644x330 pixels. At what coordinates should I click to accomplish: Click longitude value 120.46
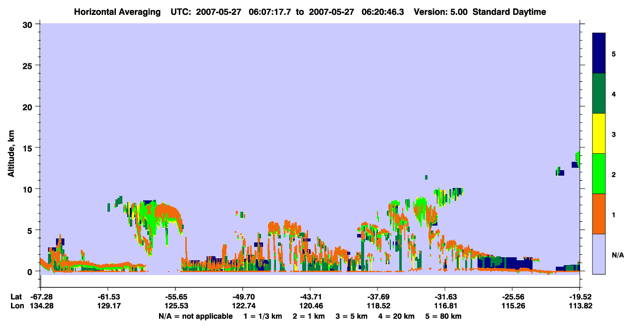coord(310,306)
